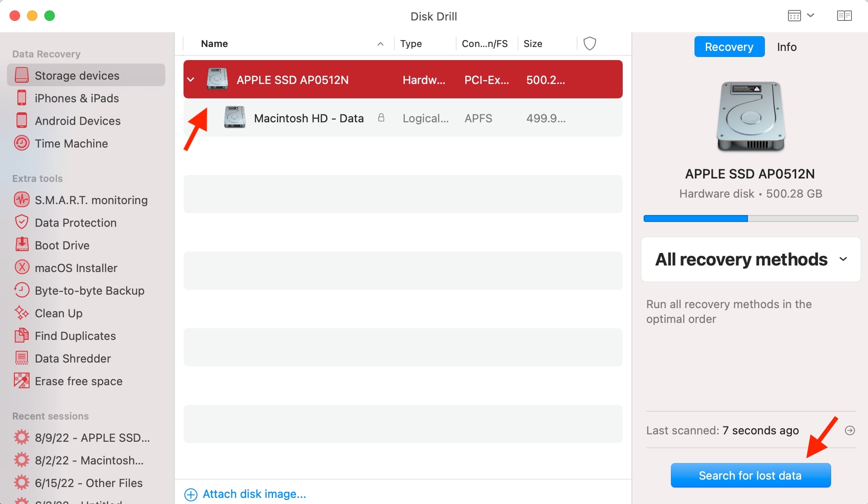This screenshot has width=868, height=504.
Task: Select Erase free space tool
Action: pos(78,381)
